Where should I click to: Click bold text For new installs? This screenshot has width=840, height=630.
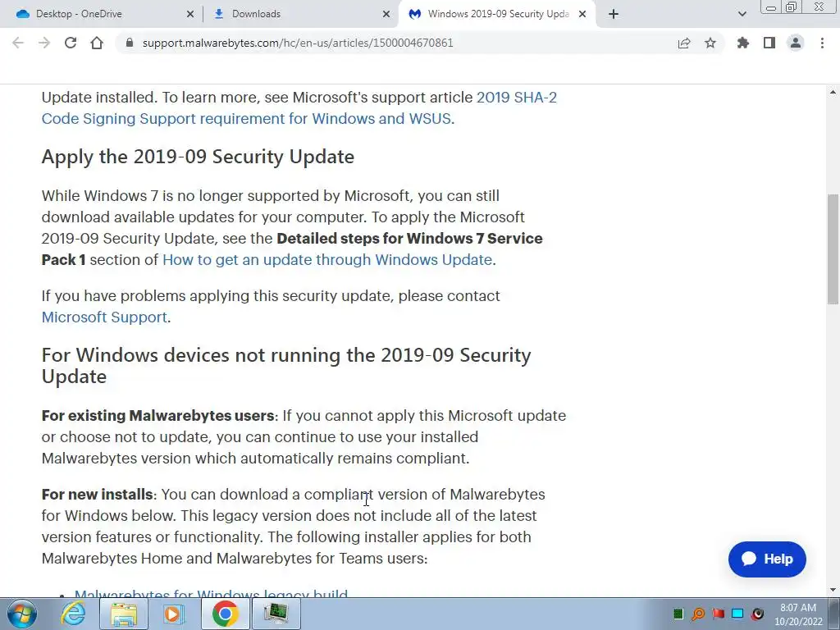click(x=97, y=495)
